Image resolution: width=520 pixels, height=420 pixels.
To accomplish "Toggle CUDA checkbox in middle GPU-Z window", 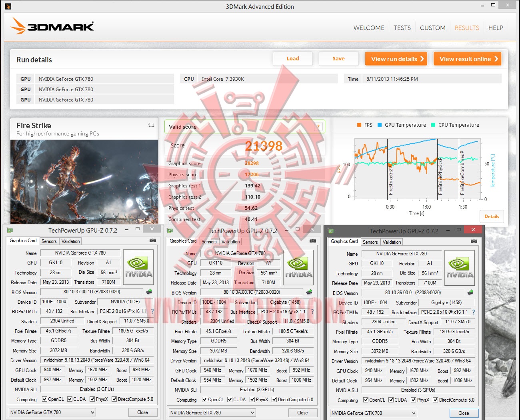I will 230,400.
